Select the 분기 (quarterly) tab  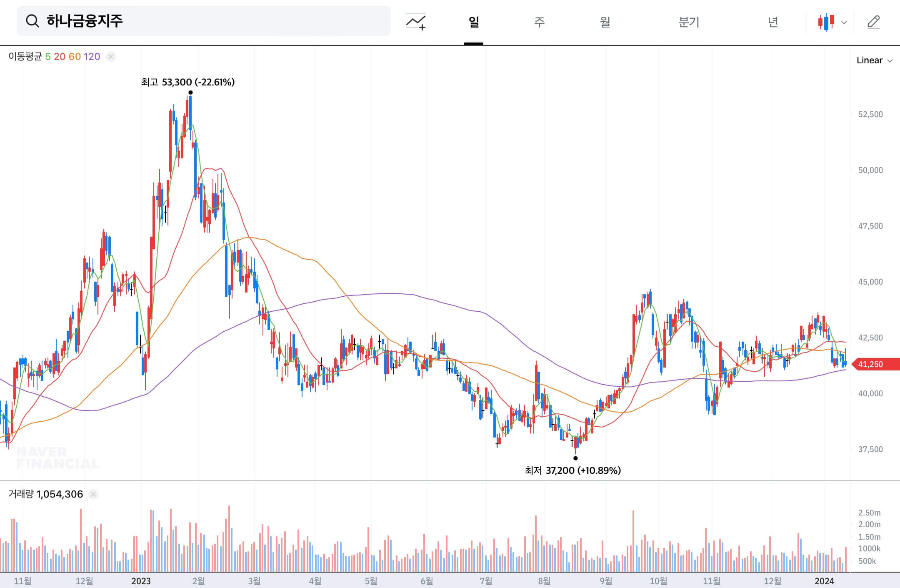[689, 22]
